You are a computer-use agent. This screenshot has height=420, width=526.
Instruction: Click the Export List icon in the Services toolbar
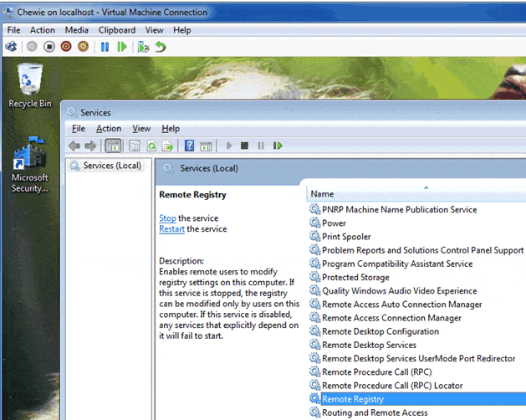[167, 146]
